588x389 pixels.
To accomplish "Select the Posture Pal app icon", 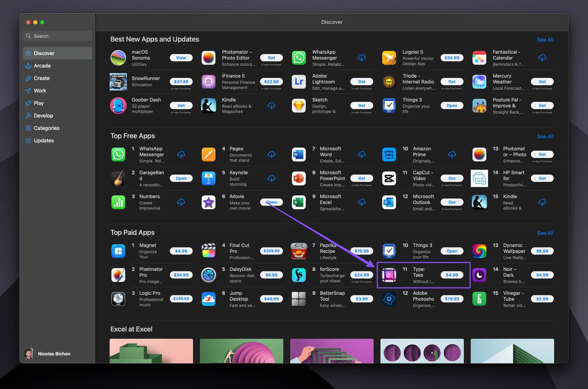I will coord(479,105).
